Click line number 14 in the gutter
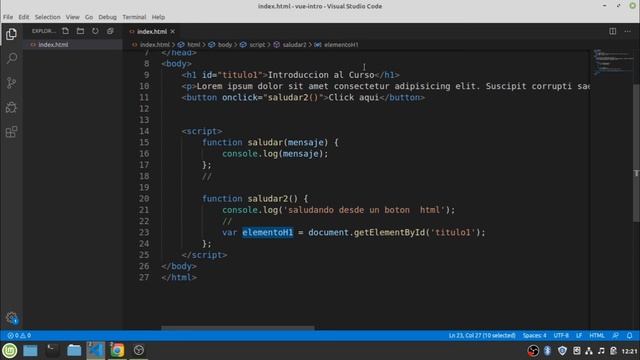This screenshot has height=360, width=640. tap(144, 131)
